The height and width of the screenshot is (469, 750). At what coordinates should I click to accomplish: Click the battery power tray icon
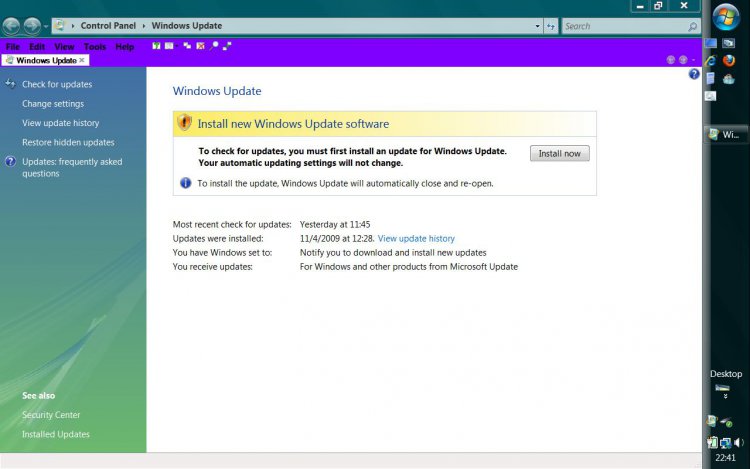click(x=712, y=443)
